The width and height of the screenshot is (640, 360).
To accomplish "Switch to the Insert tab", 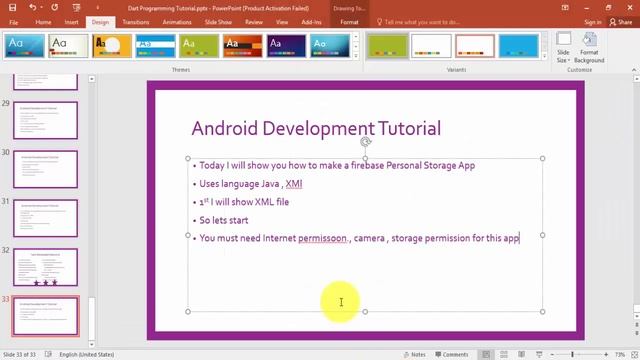I will point(71,22).
